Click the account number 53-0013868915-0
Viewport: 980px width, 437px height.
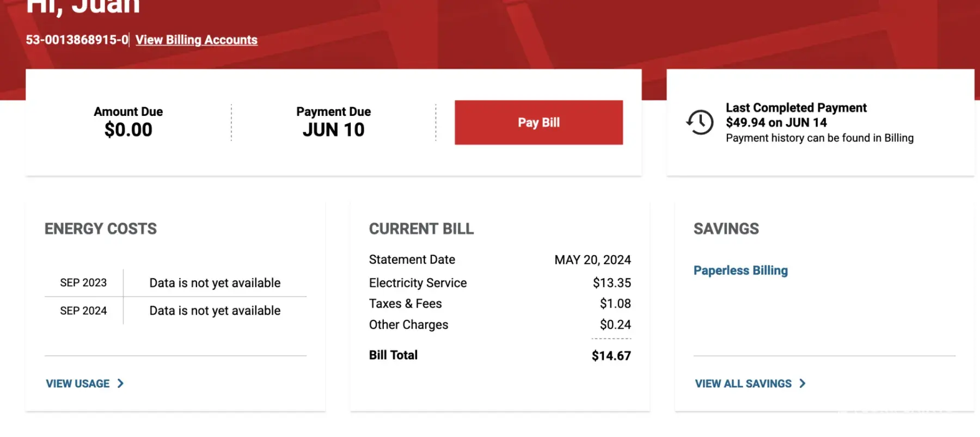[x=77, y=40]
